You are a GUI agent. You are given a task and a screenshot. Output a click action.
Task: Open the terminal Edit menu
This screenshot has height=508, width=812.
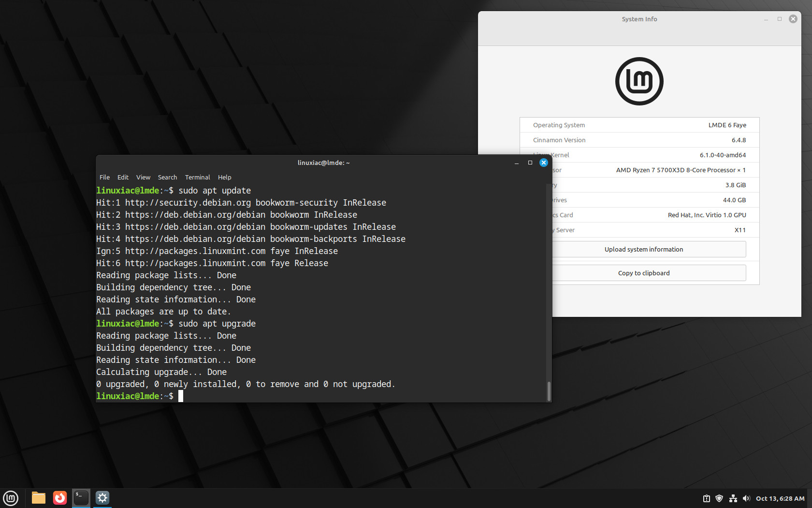(123, 178)
